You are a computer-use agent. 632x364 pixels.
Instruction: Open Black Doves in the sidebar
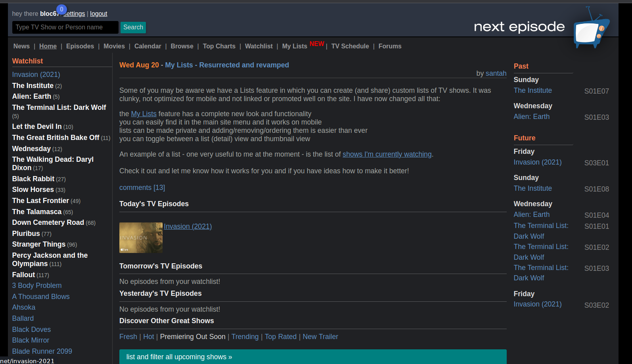[31, 330]
